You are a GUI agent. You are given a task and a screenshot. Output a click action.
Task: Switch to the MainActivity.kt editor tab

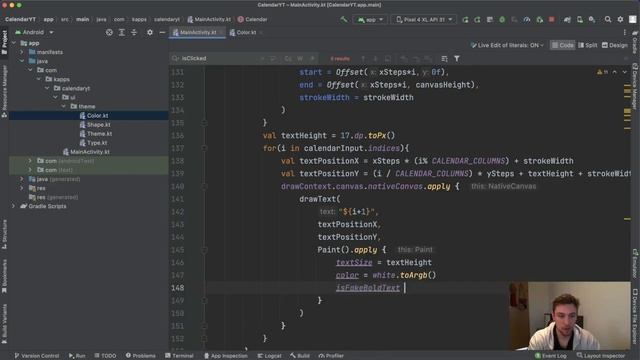[x=198, y=32]
